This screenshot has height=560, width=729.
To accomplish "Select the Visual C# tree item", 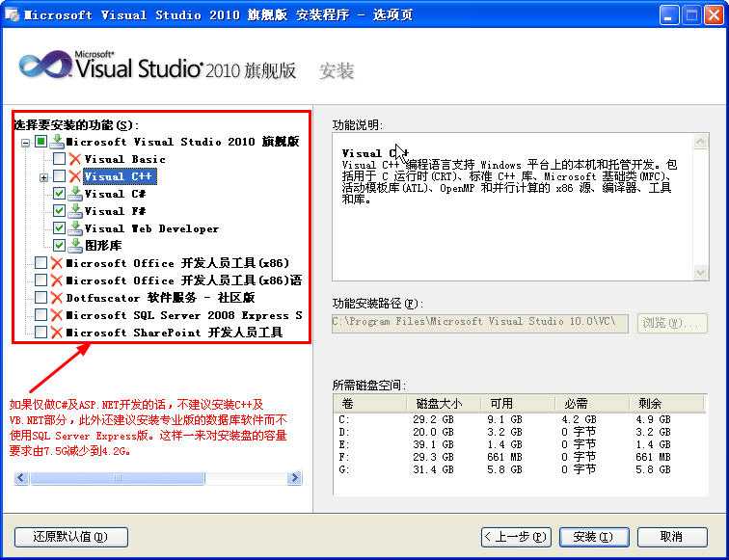I will pyautogui.click(x=115, y=194).
